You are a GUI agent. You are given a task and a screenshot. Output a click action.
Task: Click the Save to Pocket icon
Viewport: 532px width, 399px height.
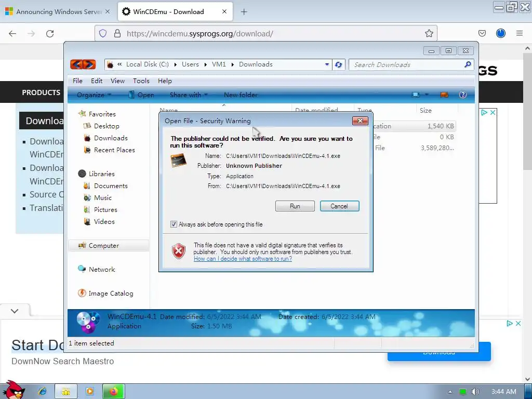click(x=482, y=33)
